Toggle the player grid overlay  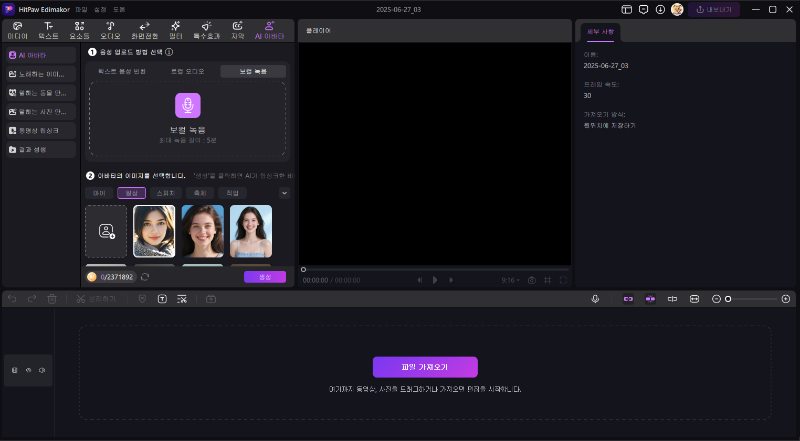click(x=547, y=280)
